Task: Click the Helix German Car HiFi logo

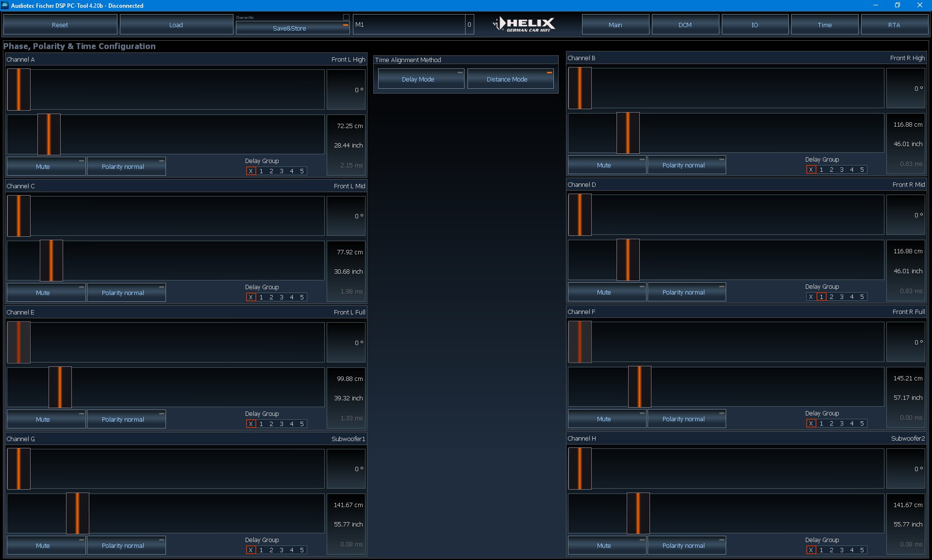Action: coord(524,24)
